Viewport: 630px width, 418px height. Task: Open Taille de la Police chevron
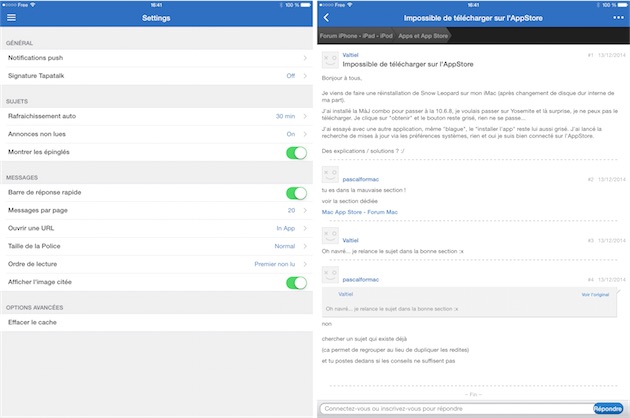click(305, 246)
